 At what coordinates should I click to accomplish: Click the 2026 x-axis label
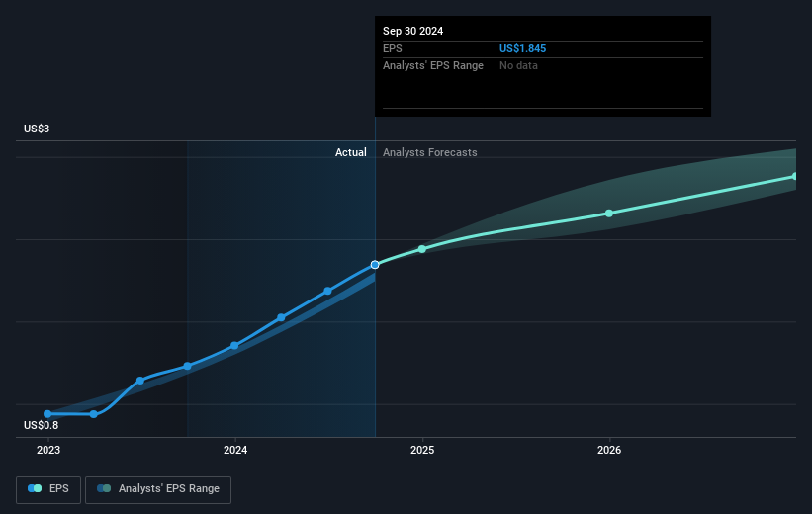(609, 451)
